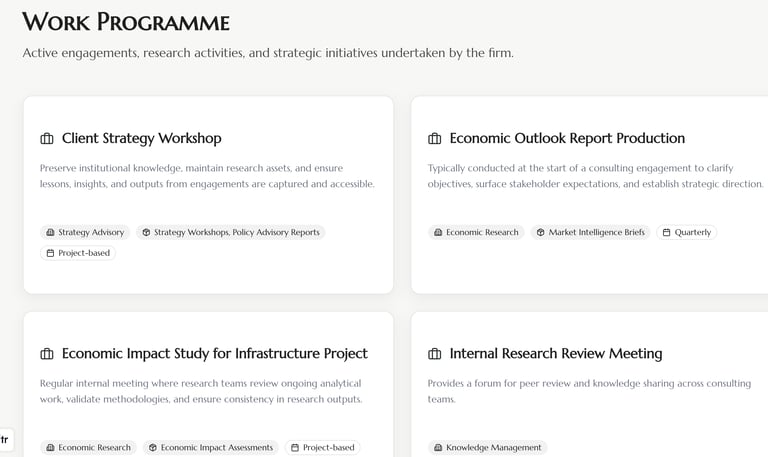Click cube icon in Economic Impact Assessments tag
Image resolution: width=768 pixels, height=457 pixels.
(152, 448)
